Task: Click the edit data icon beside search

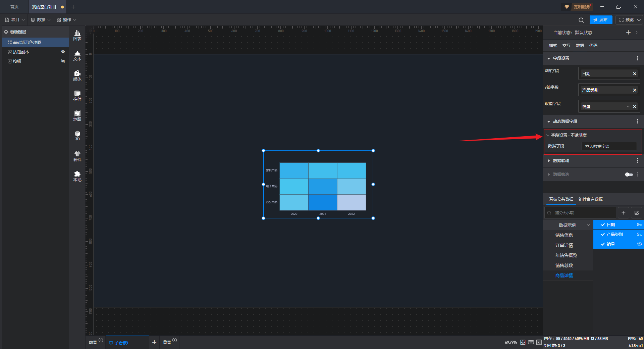Action: 637,213
